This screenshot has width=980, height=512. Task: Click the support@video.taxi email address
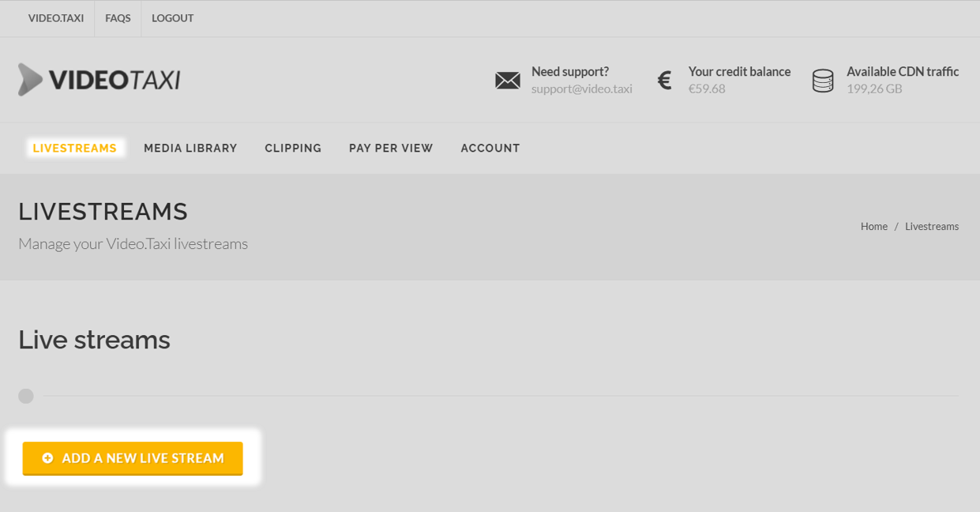point(582,88)
